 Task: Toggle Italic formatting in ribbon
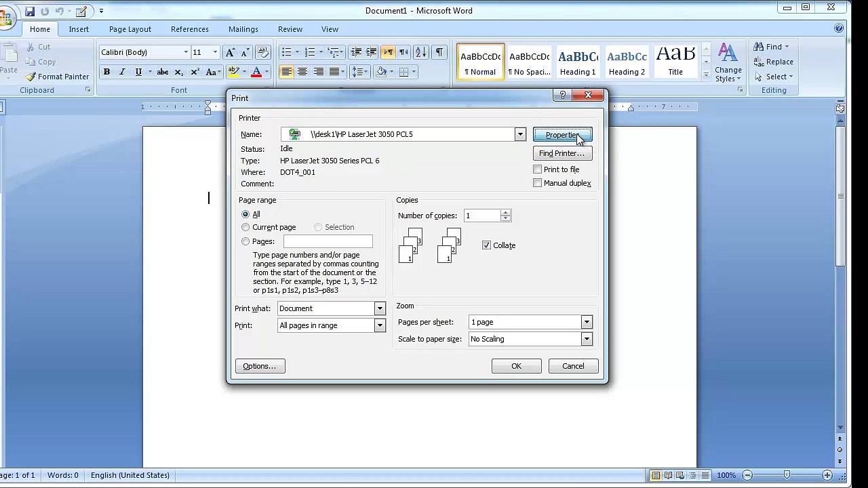coord(122,72)
